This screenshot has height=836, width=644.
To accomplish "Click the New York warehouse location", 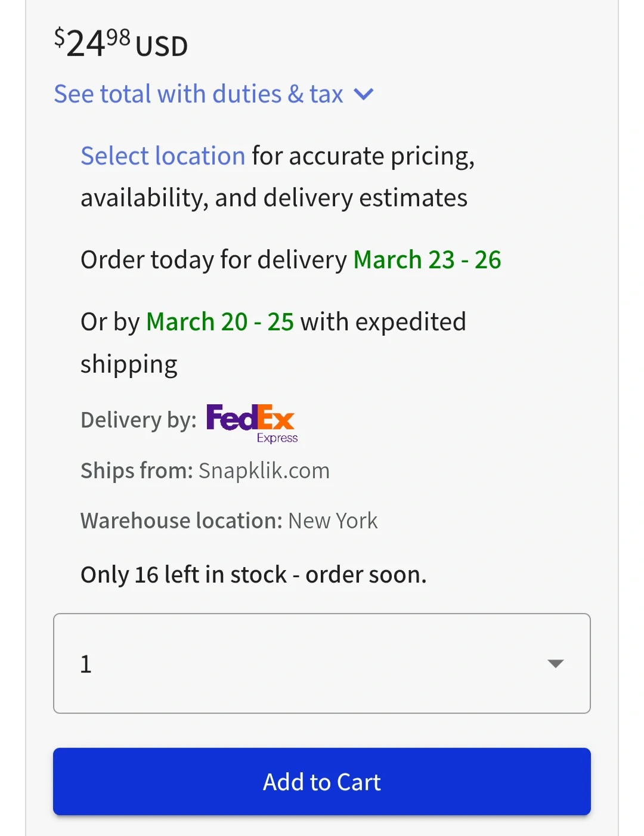I will click(x=333, y=521).
